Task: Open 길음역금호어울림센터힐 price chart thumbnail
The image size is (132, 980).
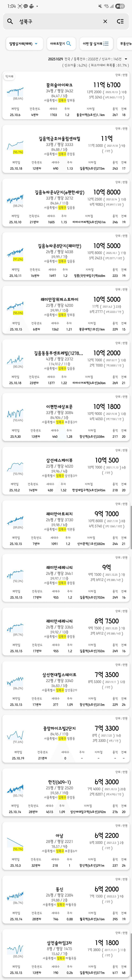Action: tap(15, 145)
